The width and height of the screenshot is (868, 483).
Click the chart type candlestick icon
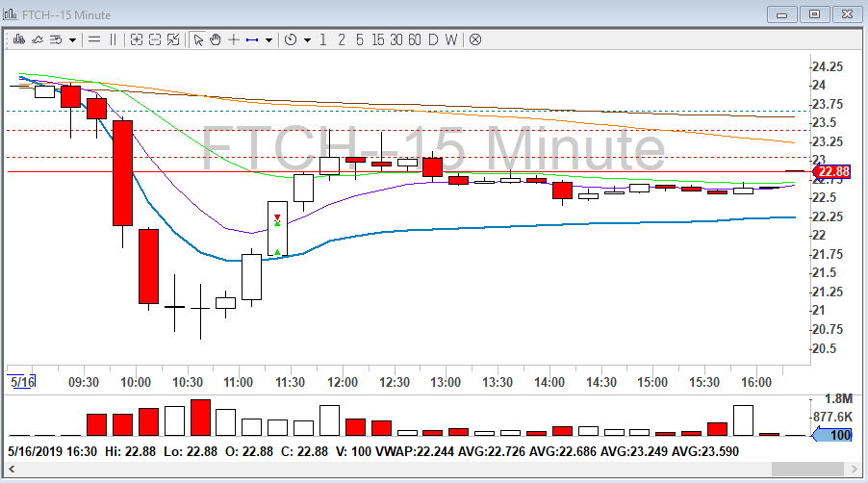pyautogui.click(x=19, y=39)
